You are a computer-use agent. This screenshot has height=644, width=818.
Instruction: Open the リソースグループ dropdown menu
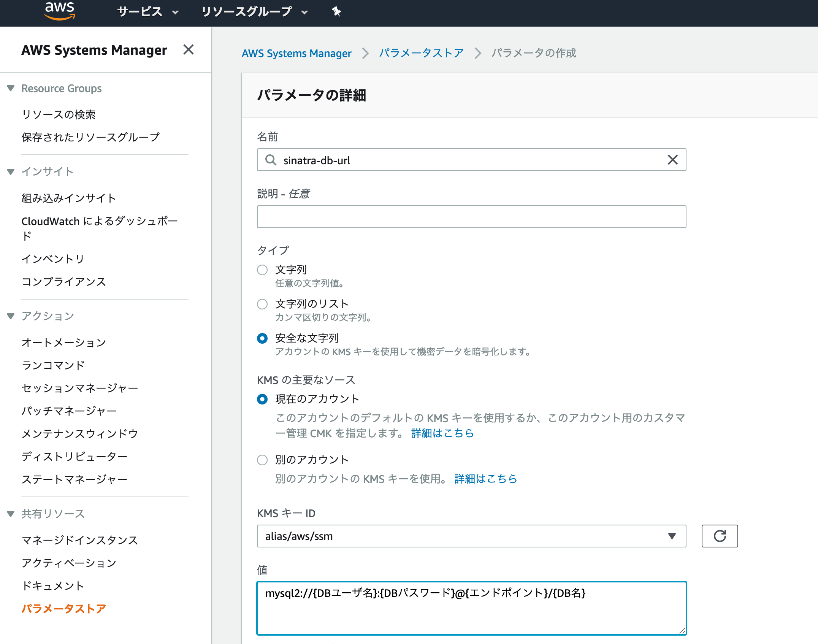click(x=254, y=12)
